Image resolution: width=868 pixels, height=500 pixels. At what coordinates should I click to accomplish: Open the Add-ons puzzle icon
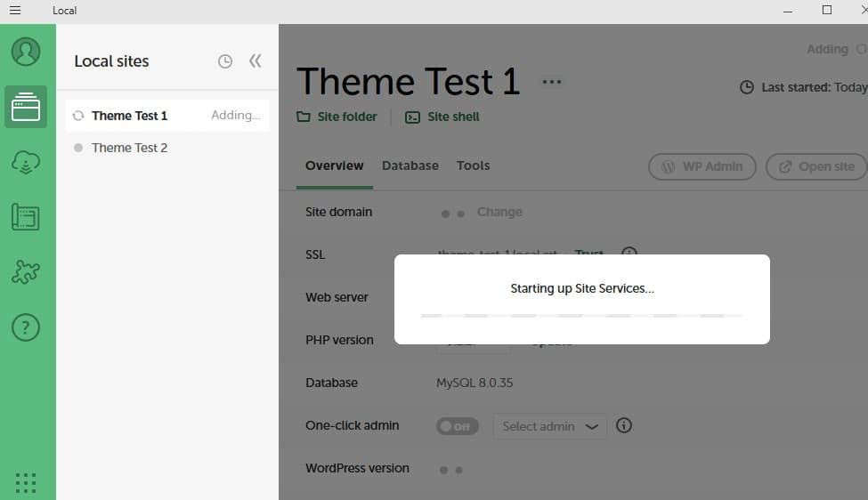26,272
